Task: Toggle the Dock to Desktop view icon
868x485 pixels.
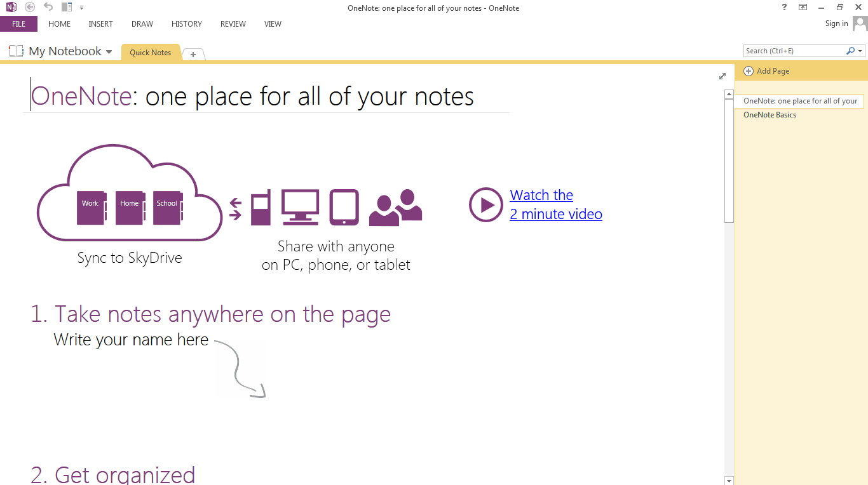Action: point(67,8)
